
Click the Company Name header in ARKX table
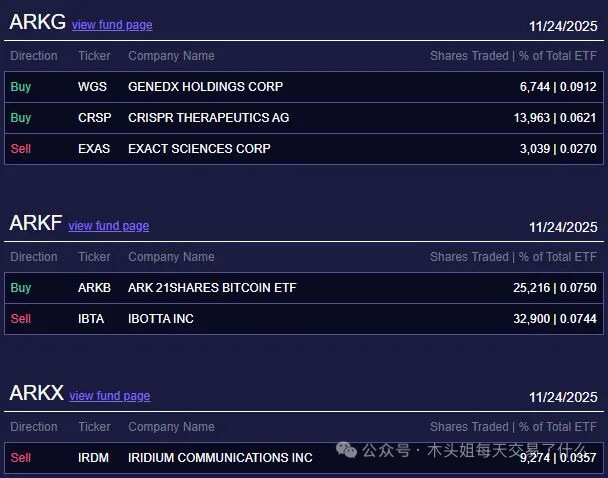171,427
